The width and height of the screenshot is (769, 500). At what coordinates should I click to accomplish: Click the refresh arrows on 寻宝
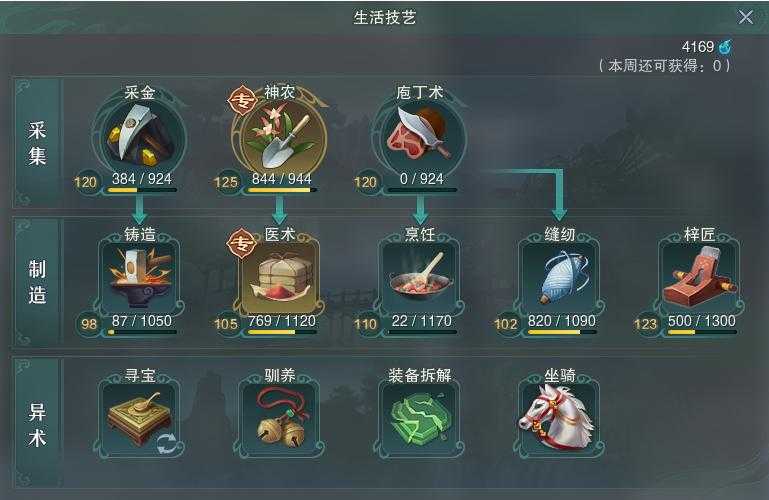tap(167, 444)
